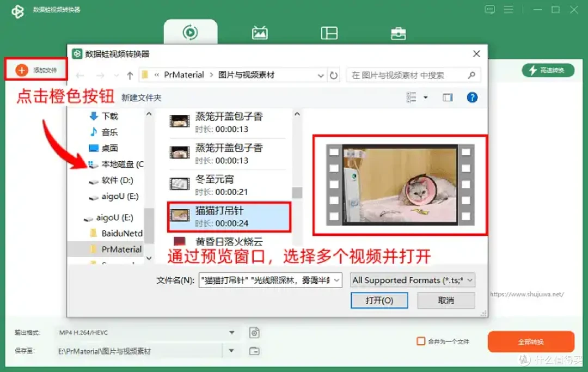Select PrMaterial folder in tree
This screenshot has width=588, height=372.
[117, 249]
